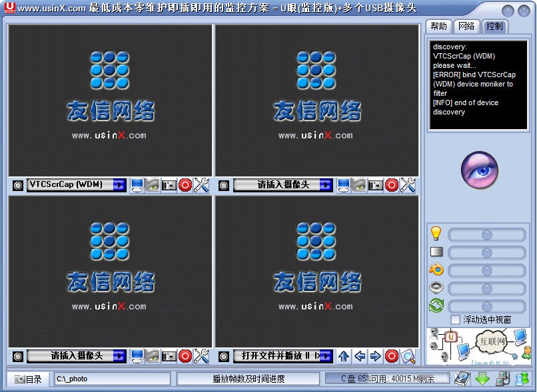Start recording in the second camera view

pos(392,185)
